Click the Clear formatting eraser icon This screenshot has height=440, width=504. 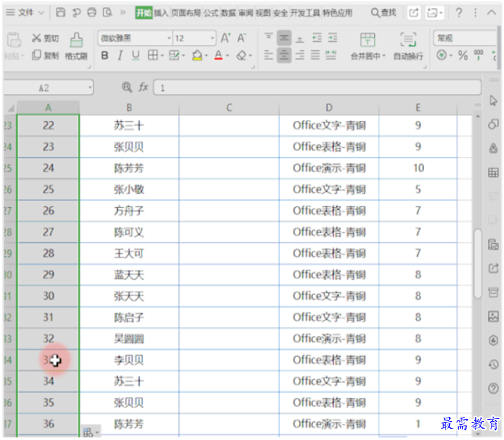pyautogui.click(x=241, y=56)
